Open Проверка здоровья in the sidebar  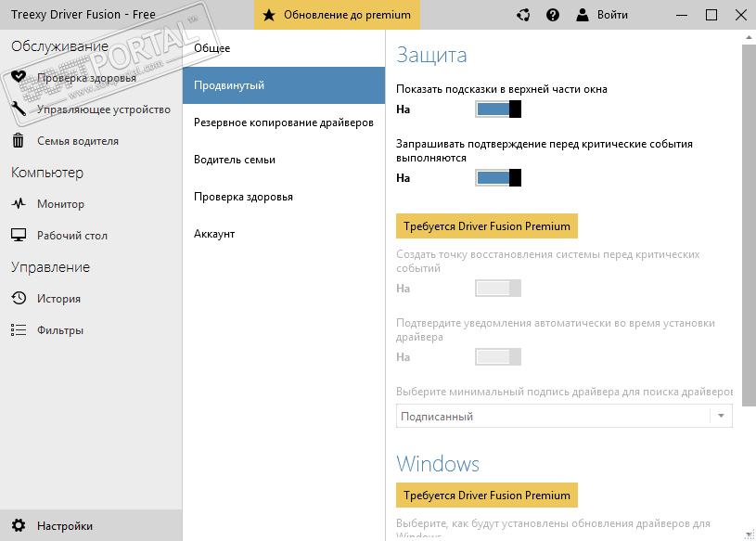[91, 77]
